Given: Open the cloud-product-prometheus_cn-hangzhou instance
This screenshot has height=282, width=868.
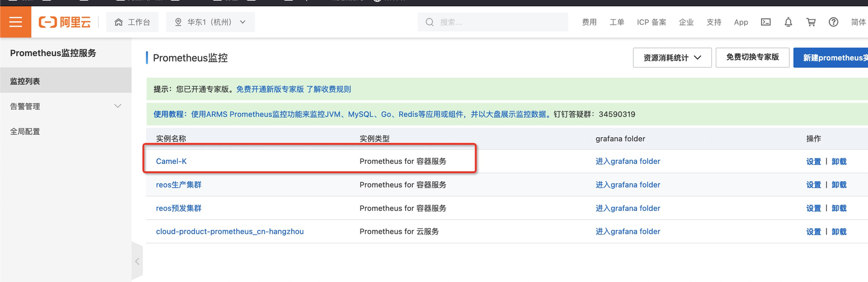Looking at the screenshot, I should pos(230,231).
